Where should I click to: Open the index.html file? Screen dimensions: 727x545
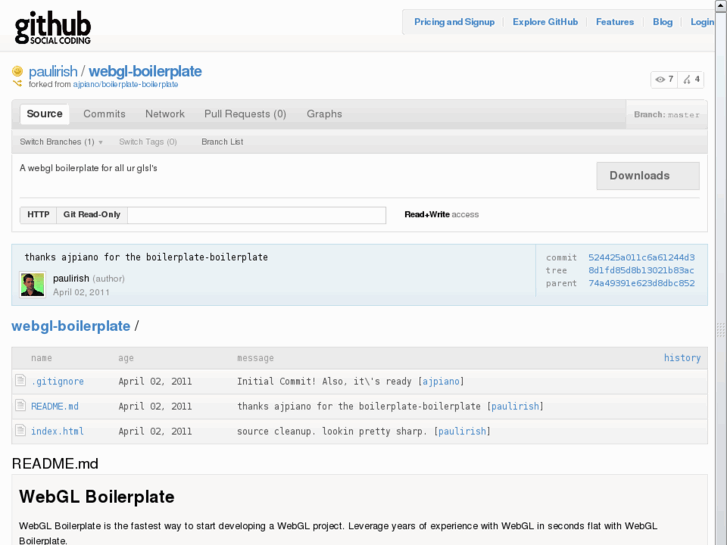[57, 431]
